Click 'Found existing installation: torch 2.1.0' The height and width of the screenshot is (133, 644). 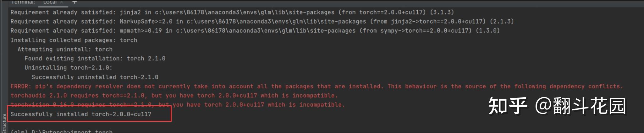coord(95,58)
